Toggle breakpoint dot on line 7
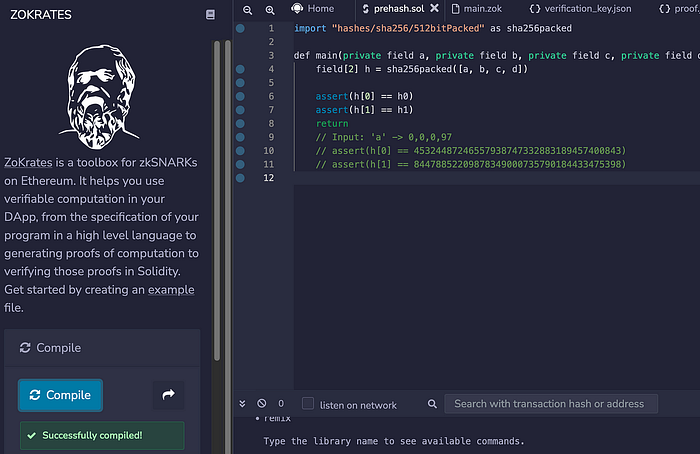The image size is (700, 454). [240, 110]
